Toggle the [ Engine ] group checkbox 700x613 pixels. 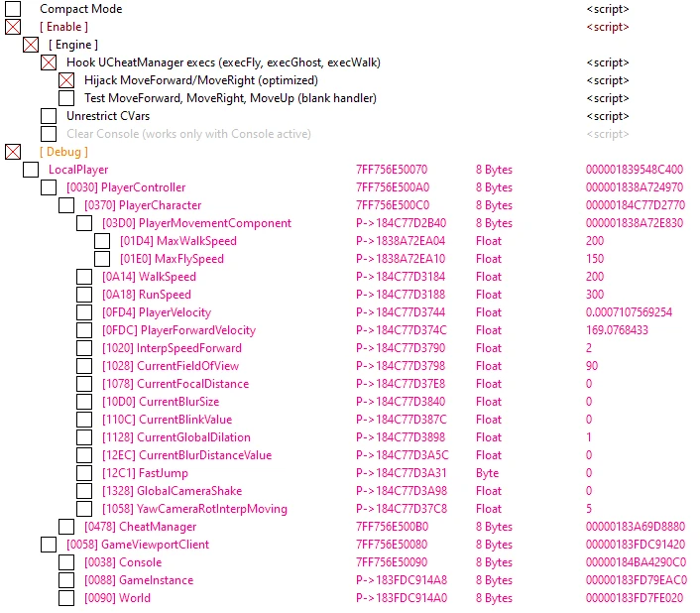tap(31, 45)
